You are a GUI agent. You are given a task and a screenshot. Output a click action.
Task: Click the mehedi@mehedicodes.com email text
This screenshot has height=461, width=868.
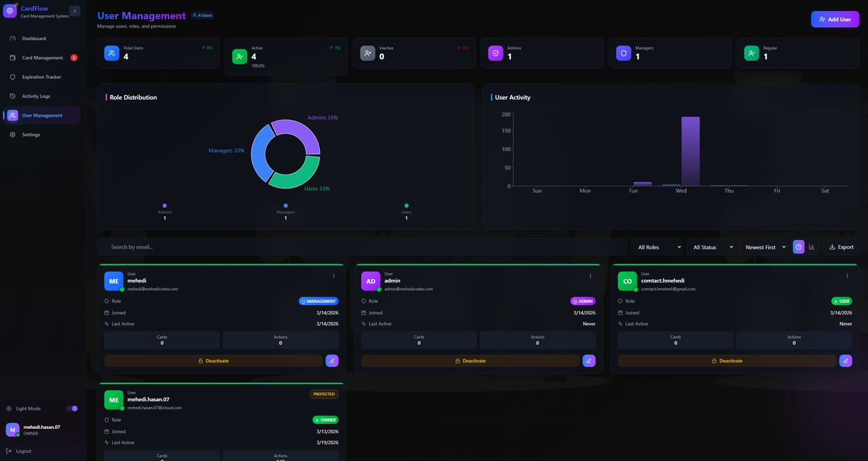[153, 289]
